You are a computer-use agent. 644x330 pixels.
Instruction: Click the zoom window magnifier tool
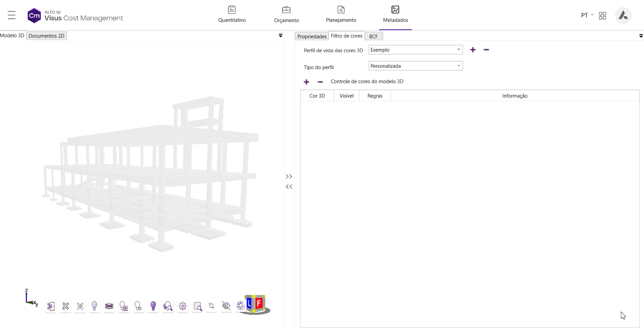point(198,306)
